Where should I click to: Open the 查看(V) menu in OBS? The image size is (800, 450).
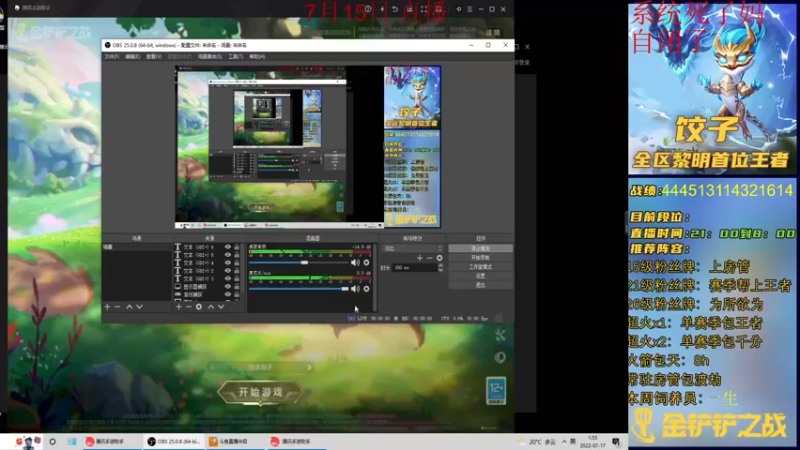[x=154, y=57]
